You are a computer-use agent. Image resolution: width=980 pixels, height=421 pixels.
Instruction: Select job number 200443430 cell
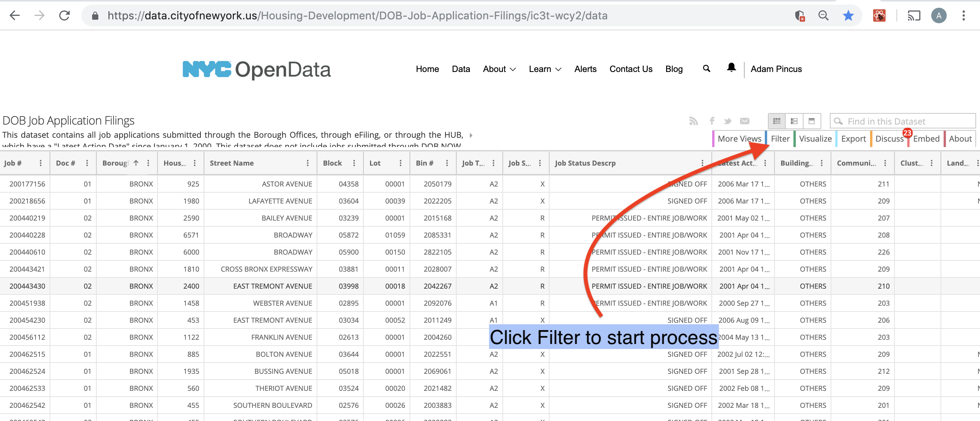pyautogui.click(x=25, y=286)
